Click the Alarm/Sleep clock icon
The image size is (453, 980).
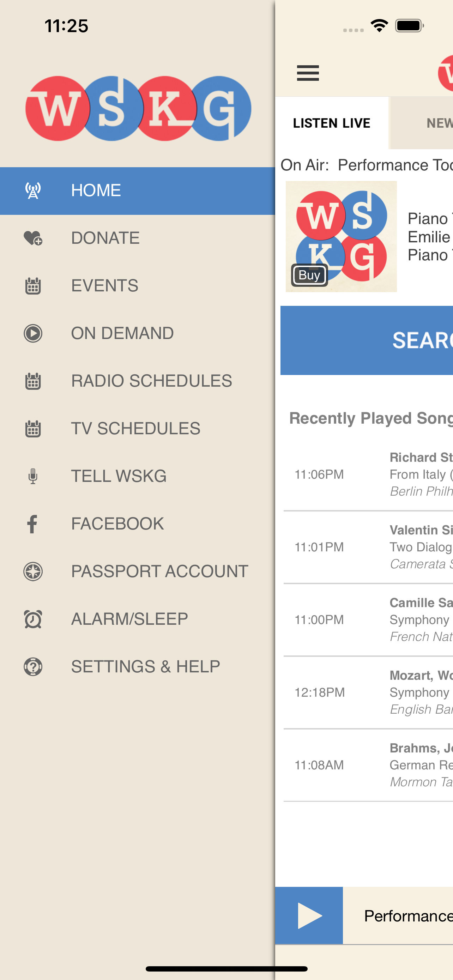click(33, 619)
